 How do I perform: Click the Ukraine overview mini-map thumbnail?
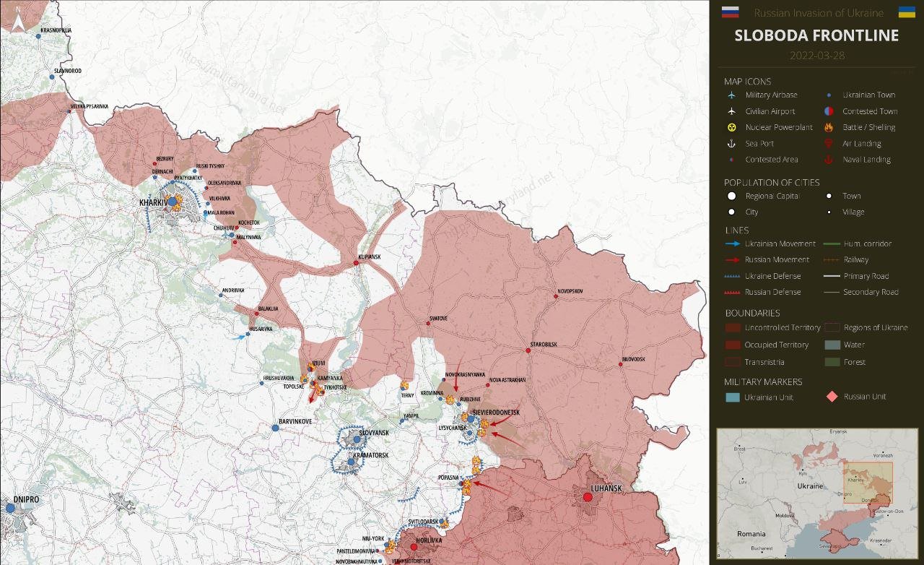[x=816, y=491]
